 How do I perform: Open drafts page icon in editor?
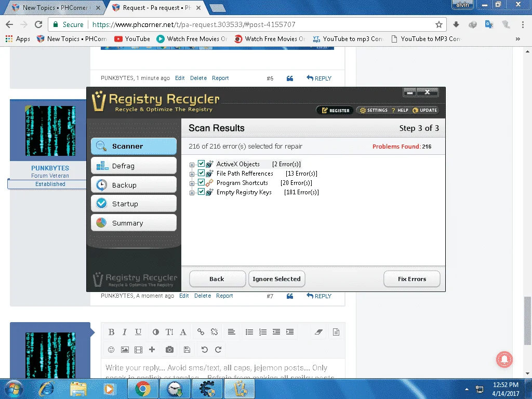(336, 332)
